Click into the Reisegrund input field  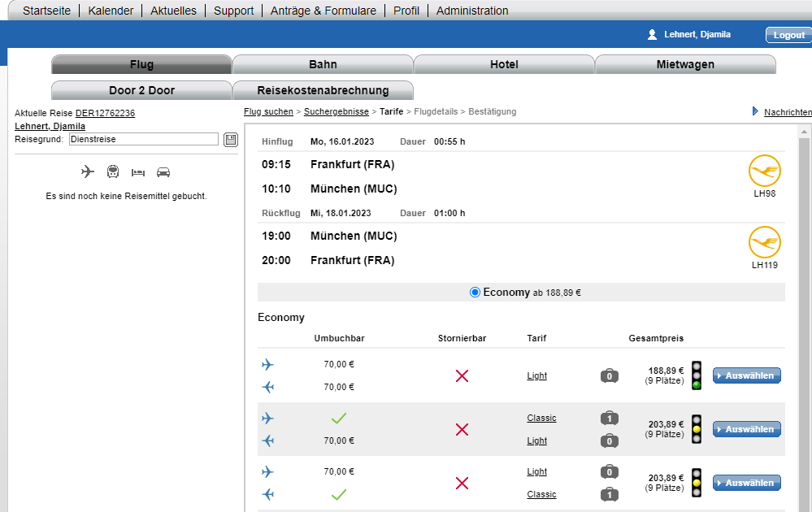pyautogui.click(x=144, y=139)
